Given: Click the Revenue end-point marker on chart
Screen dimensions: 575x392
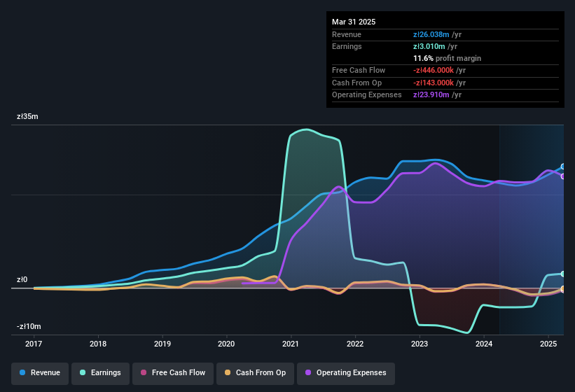Looking at the screenshot, I should pos(563,167).
